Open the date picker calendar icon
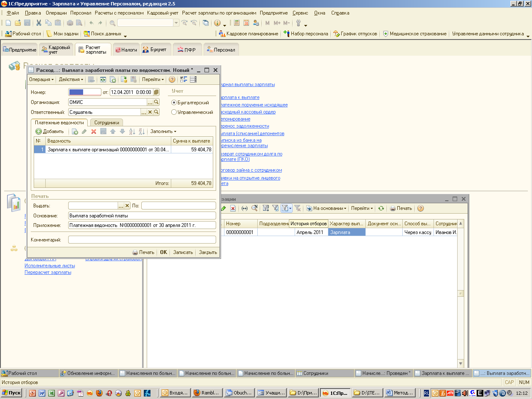Image resolution: width=532 pixels, height=399 pixels. [156, 92]
